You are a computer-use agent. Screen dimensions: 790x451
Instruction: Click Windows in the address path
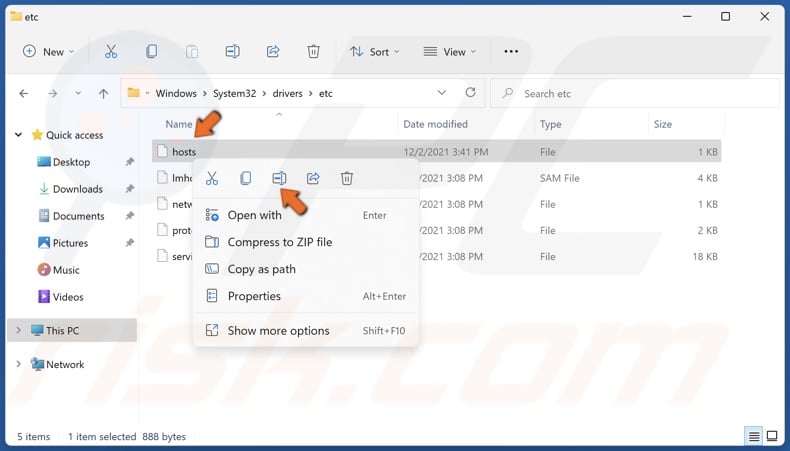176,93
